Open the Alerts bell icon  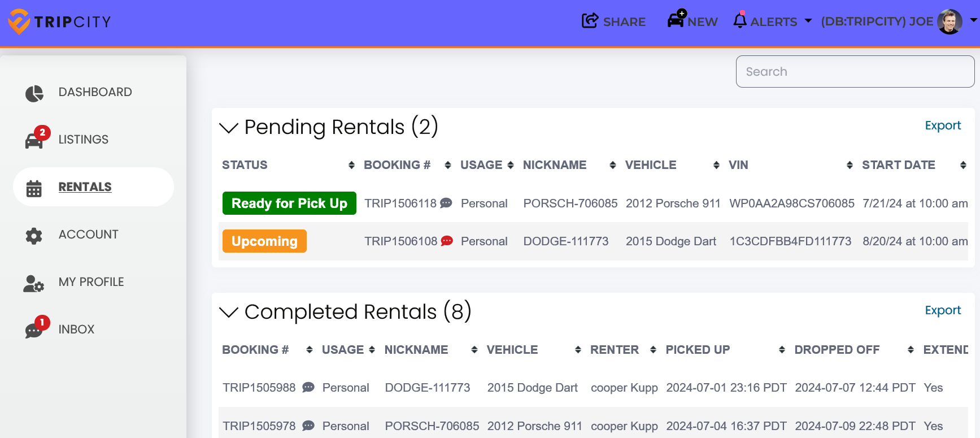pyautogui.click(x=740, y=20)
